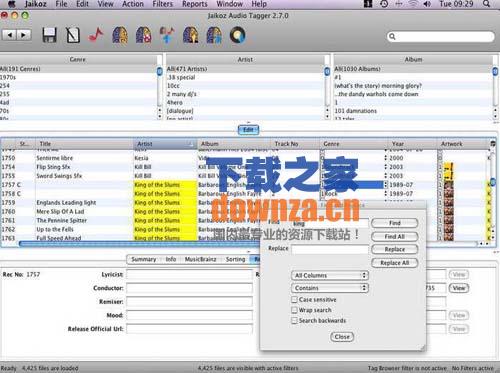Click the Mood input field
The width and height of the screenshot is (500, 373).
click(x=189, y=315)
